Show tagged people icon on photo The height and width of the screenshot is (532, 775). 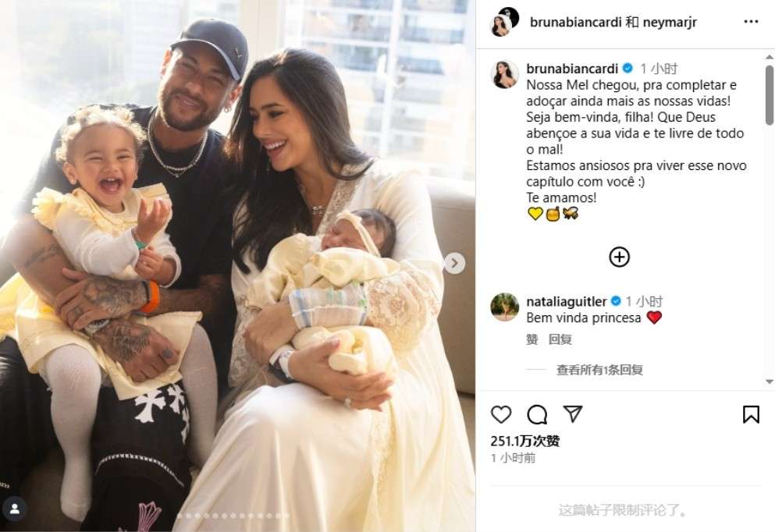(14, 509)
